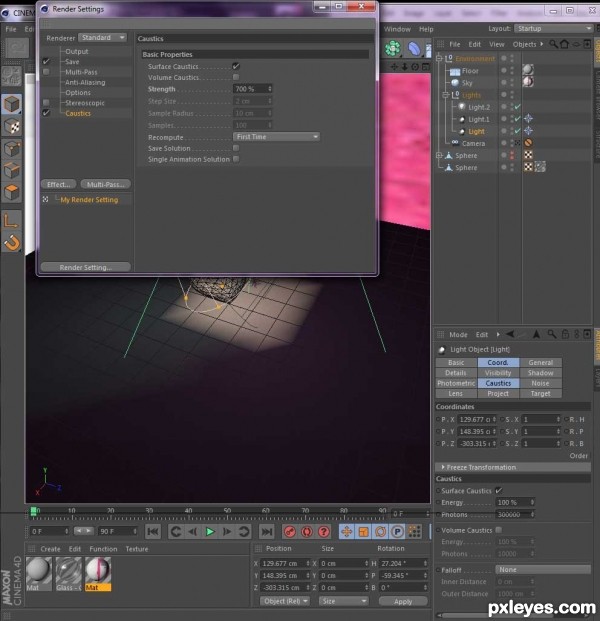Open the Falloff None dropdown

[543, 570]
